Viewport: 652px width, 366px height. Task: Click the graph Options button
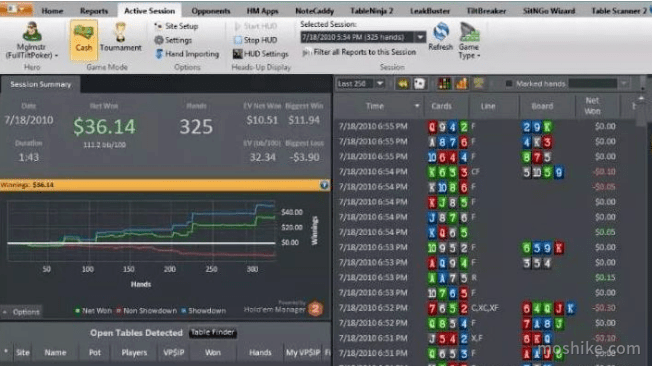[22, 312]
